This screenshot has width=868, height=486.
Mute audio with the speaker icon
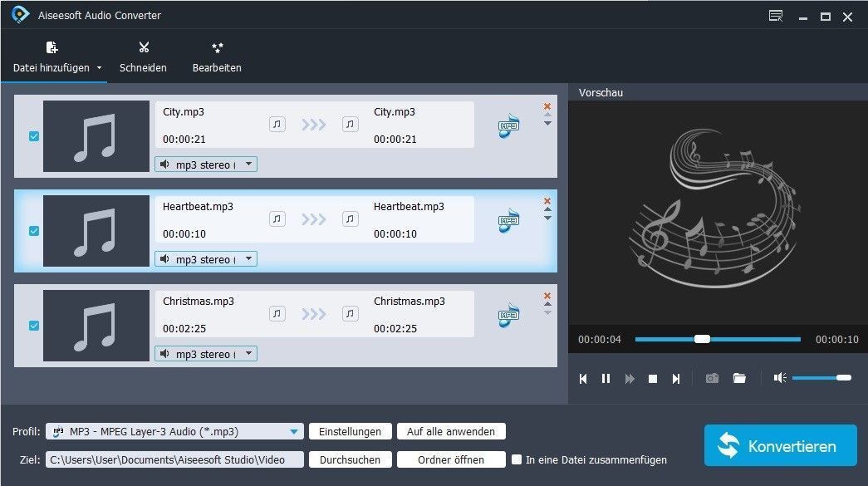[x=779, y=378]
